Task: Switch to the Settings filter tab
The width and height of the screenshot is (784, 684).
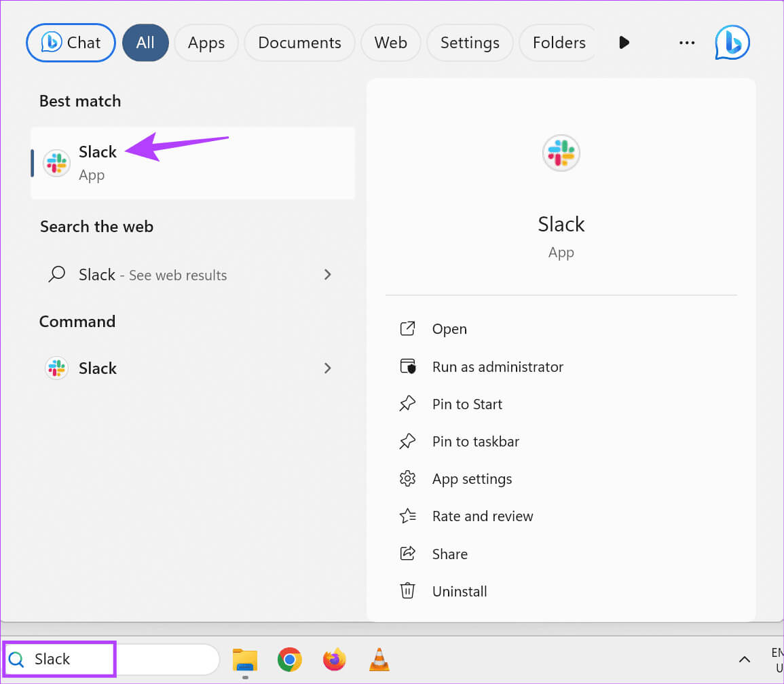Action: pos(470,43)
